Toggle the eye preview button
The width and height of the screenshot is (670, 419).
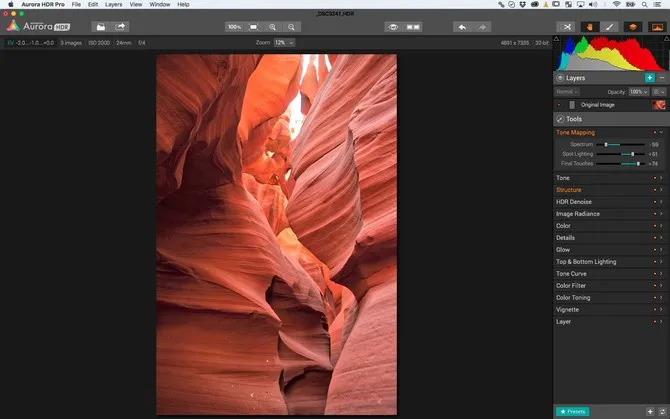click(x=393, y=27)
